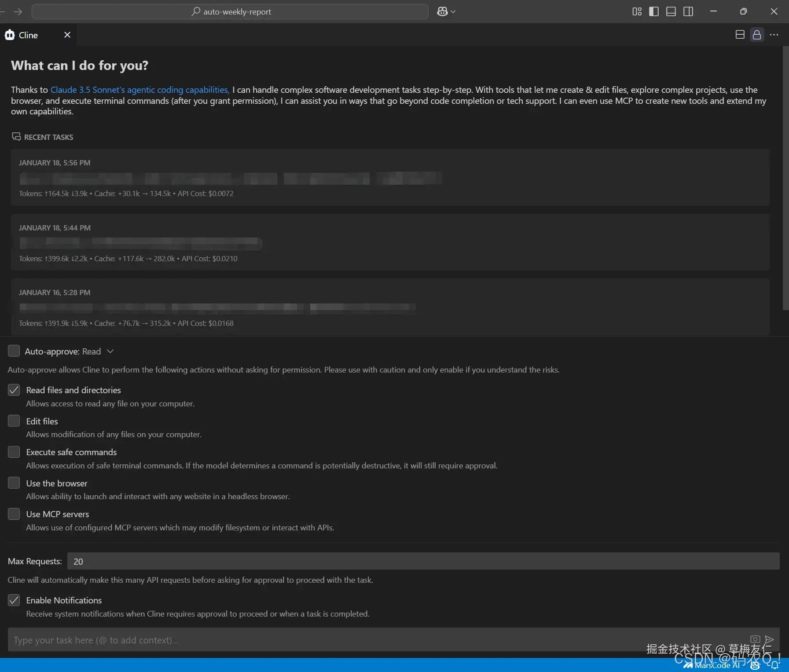Click the forward navigation arrow
The width and height of the screenshot is (789, 672).
[x=18, y=12]
